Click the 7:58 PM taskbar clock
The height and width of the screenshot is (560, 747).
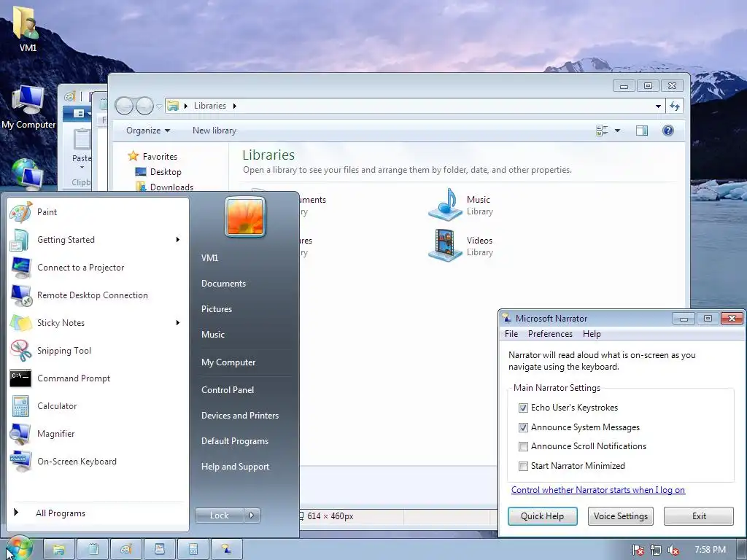tap(710, 550)
